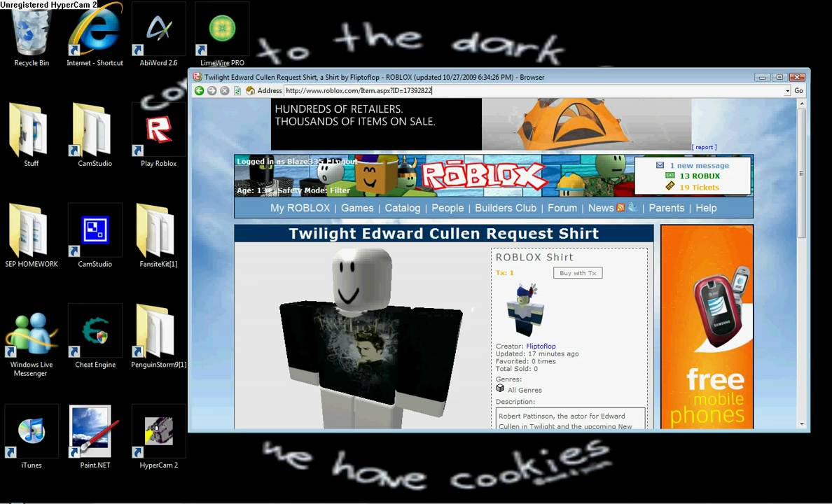The image size is (832, 504).
Task: Click the All Genres cube icon
Action: 500,388
